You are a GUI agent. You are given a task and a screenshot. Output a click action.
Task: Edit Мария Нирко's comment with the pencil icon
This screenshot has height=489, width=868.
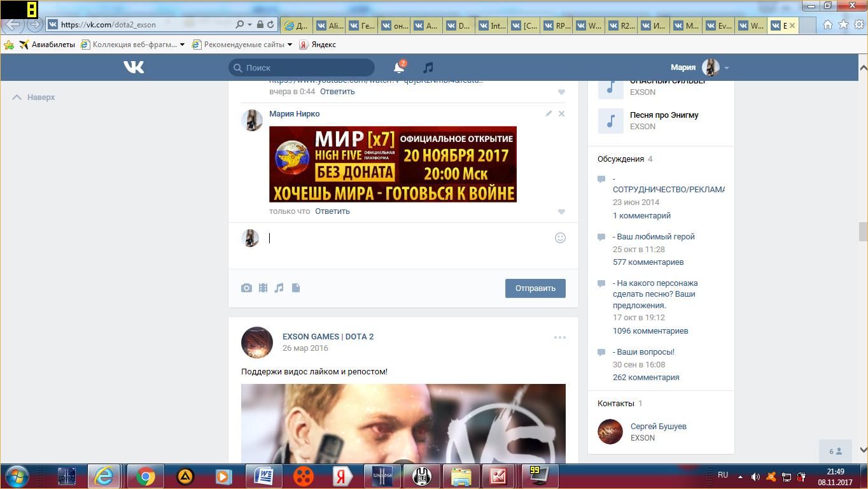point(549,113)
